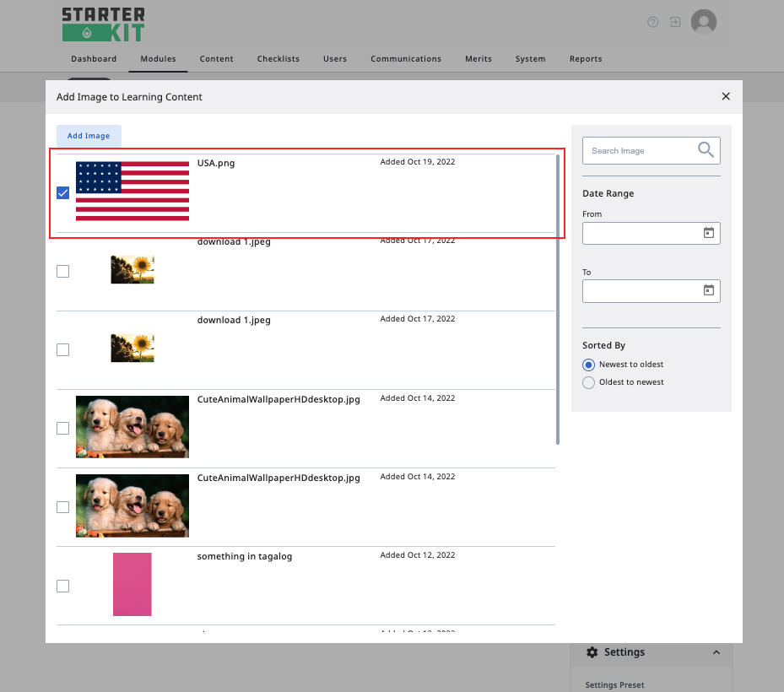784x692 pixels.
Task: Click the USA.png file name
Action: coord(215,163)
